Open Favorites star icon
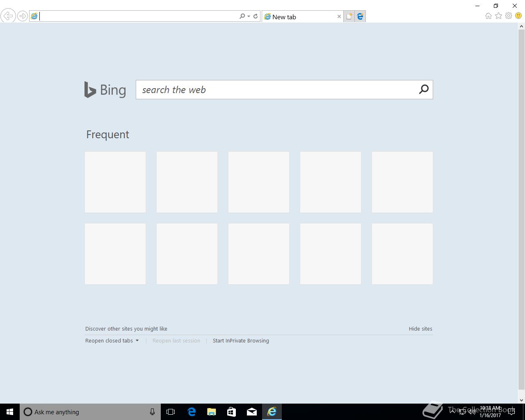This screenshot has width=525, height=420. [x=498, y=16]
